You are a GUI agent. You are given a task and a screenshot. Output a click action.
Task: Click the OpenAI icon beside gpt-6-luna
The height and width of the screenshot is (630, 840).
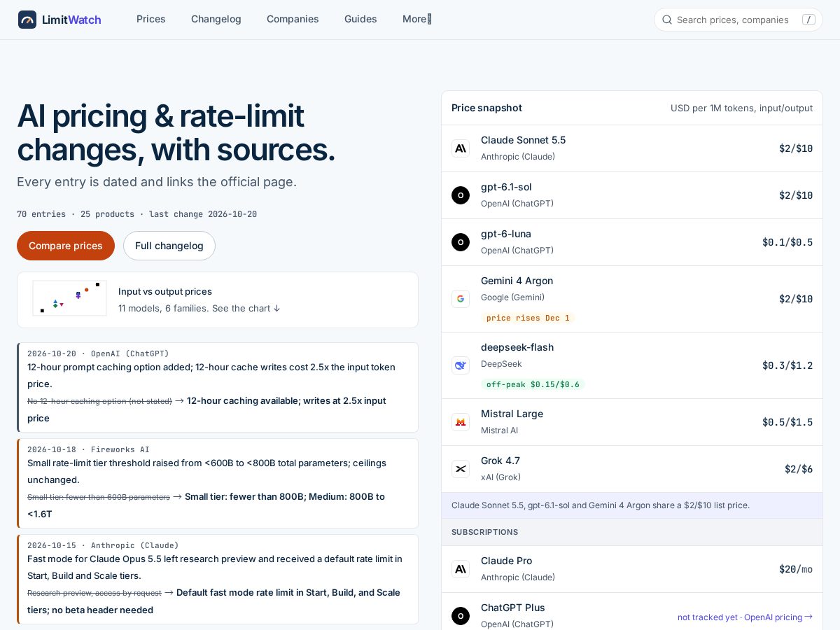(x=461, y=242)
